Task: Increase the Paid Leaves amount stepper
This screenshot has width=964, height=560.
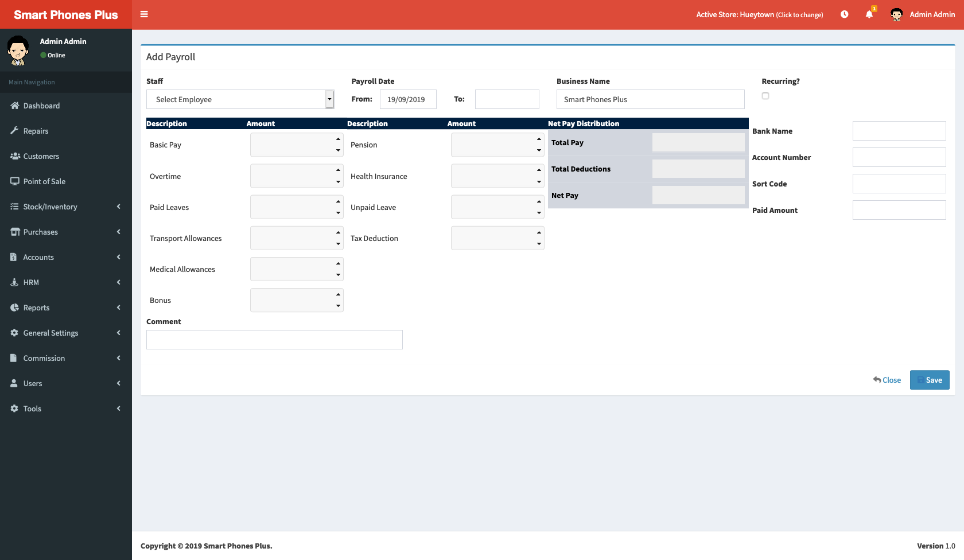Action: (339, 201)
